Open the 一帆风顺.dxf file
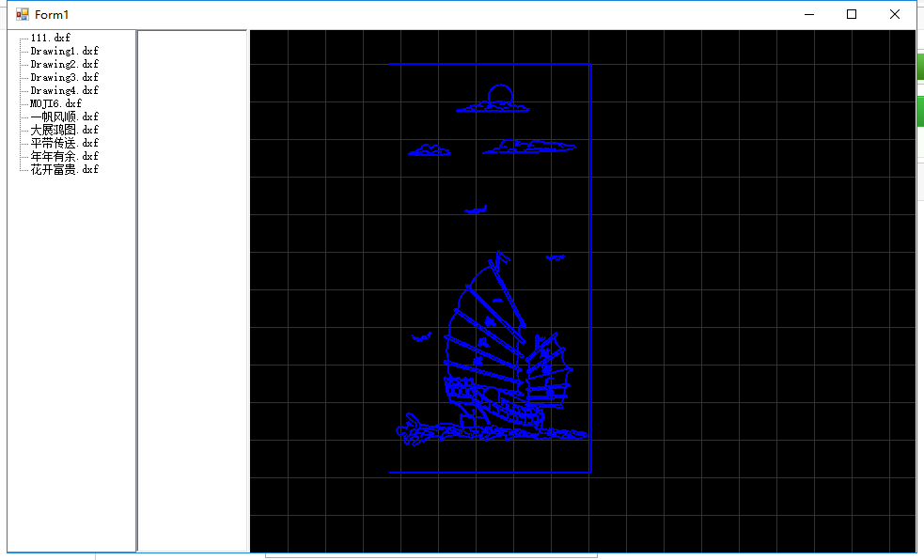This screenshot has height=560, width=924. click(64, 117)
